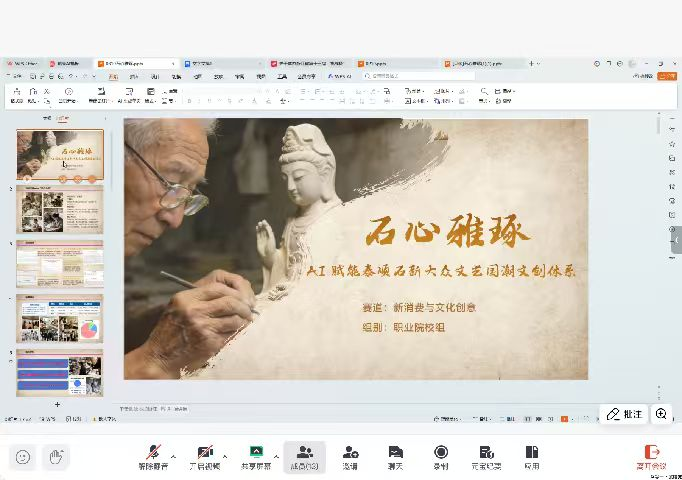Select the second slide thumbnail
Screen dimensions: 682x480
click(59, 209)
